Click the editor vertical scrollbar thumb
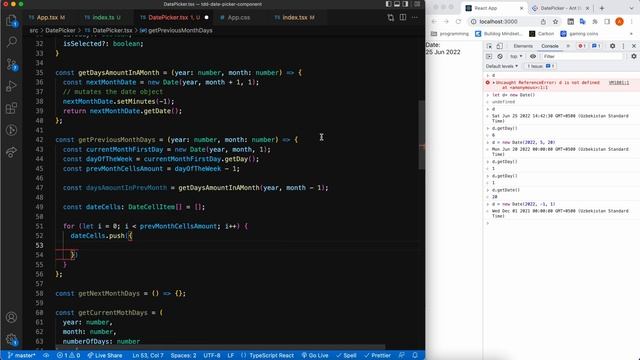The height and width of the screenshot is (360, 640). tap(421, 135)
